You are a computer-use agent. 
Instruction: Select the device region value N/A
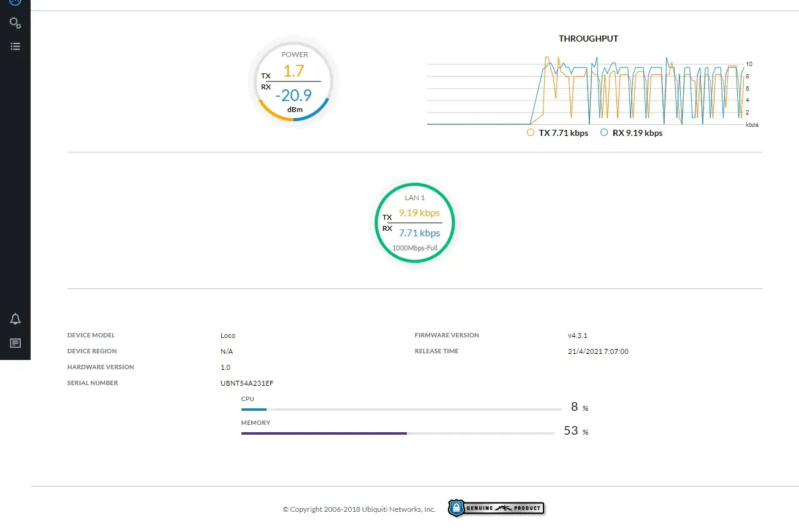click(227, 351)
